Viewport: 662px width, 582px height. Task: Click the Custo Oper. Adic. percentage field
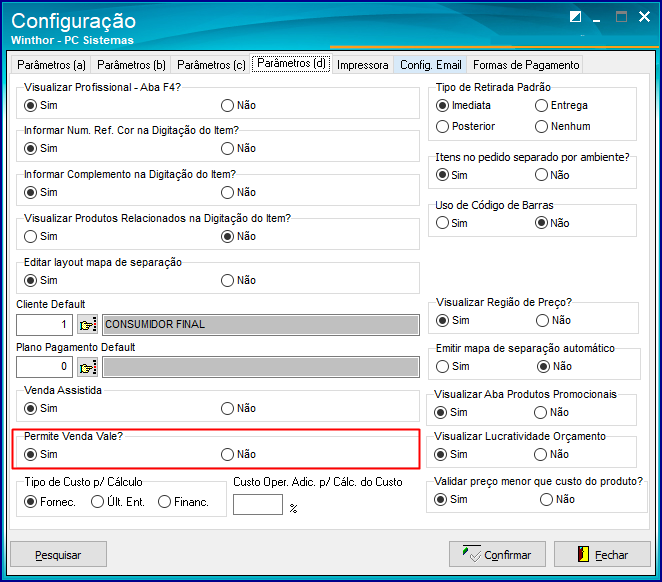point(258,504)
